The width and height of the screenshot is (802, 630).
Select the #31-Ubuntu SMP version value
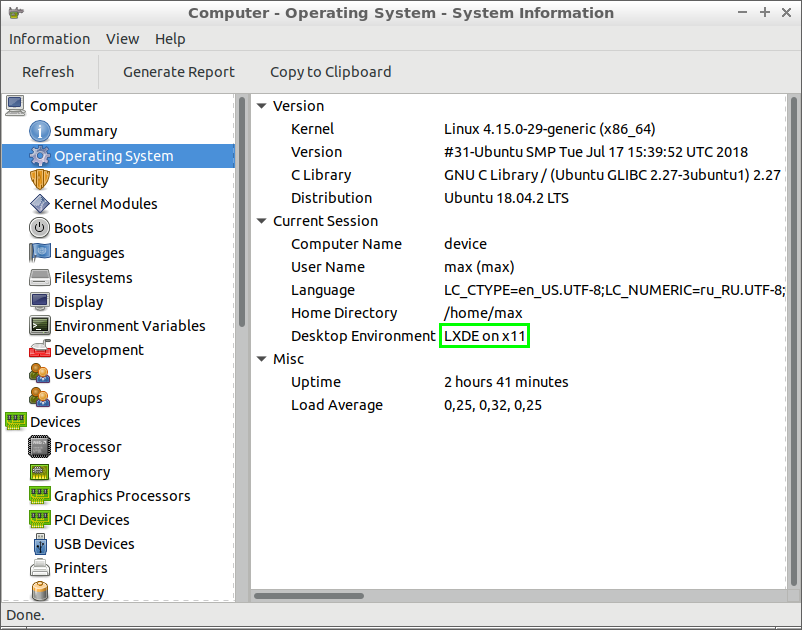pyautogui.click(x=595, y=152)
